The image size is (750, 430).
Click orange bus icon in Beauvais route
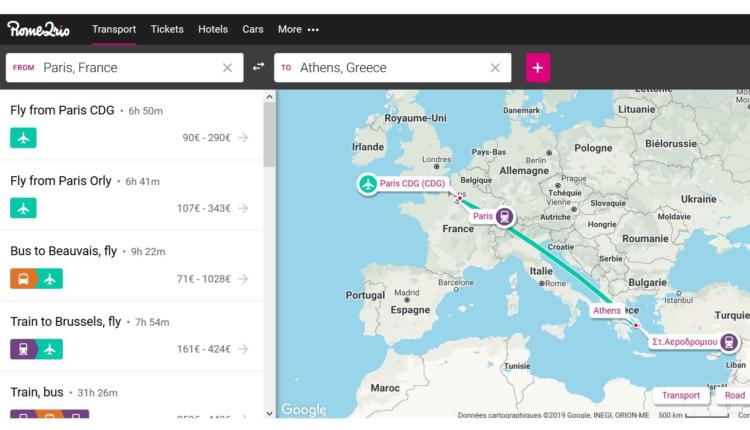[x=23, y=279]
